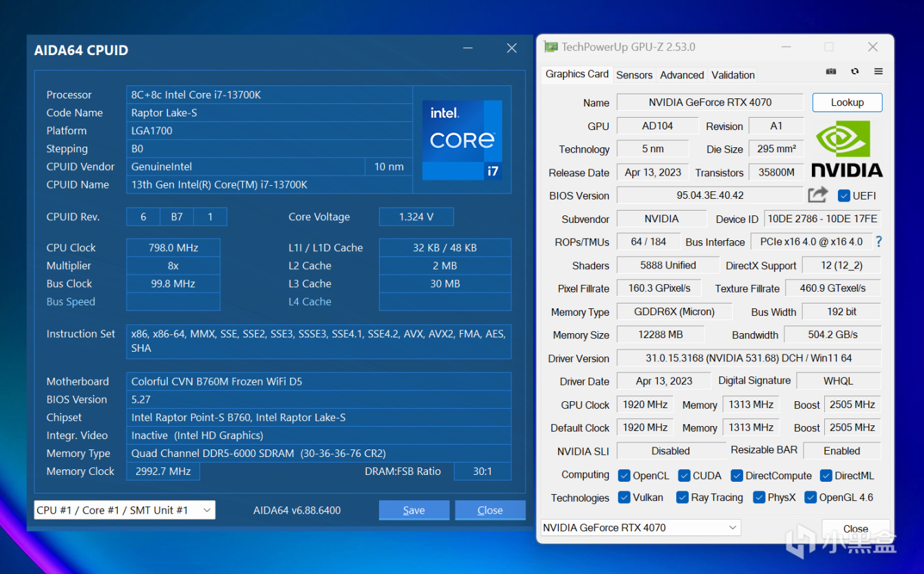
Task: Click the Close button in GPU-Z
Action: [x=856, y=529]
